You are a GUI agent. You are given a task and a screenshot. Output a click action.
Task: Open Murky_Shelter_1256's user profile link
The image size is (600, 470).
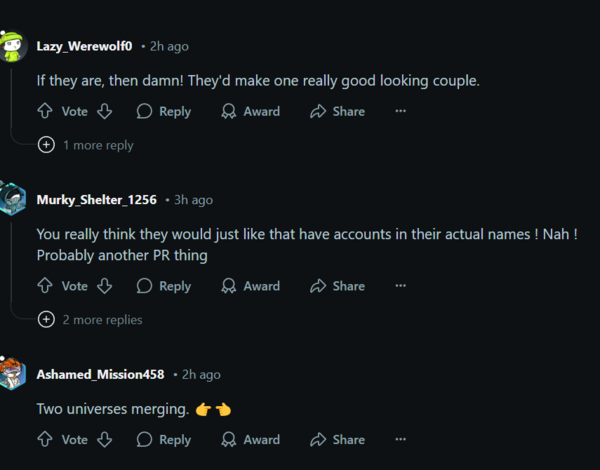click(x=96, y=200)
